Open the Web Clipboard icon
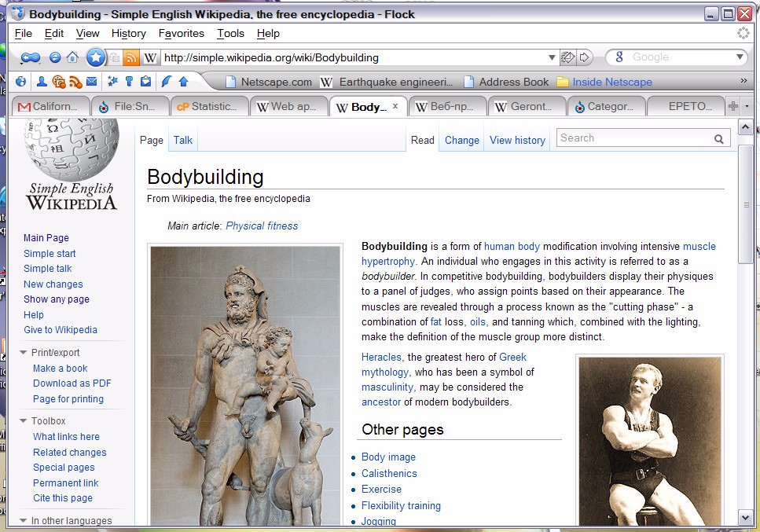The width and height of the screenshot is (760, 532). coord(145,82)
